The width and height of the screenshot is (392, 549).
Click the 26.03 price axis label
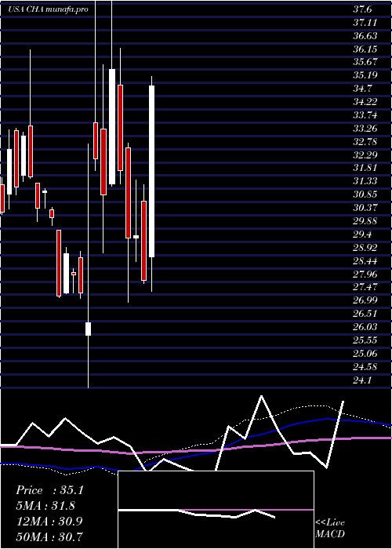(365, 327)
